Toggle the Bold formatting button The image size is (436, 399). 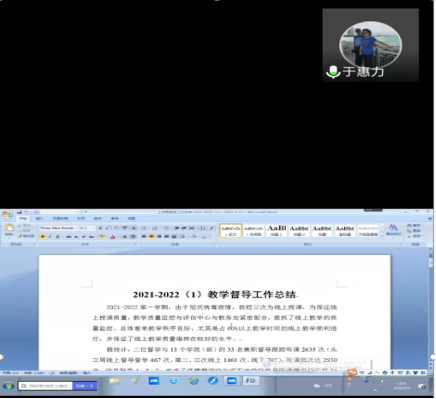point(43,237)
